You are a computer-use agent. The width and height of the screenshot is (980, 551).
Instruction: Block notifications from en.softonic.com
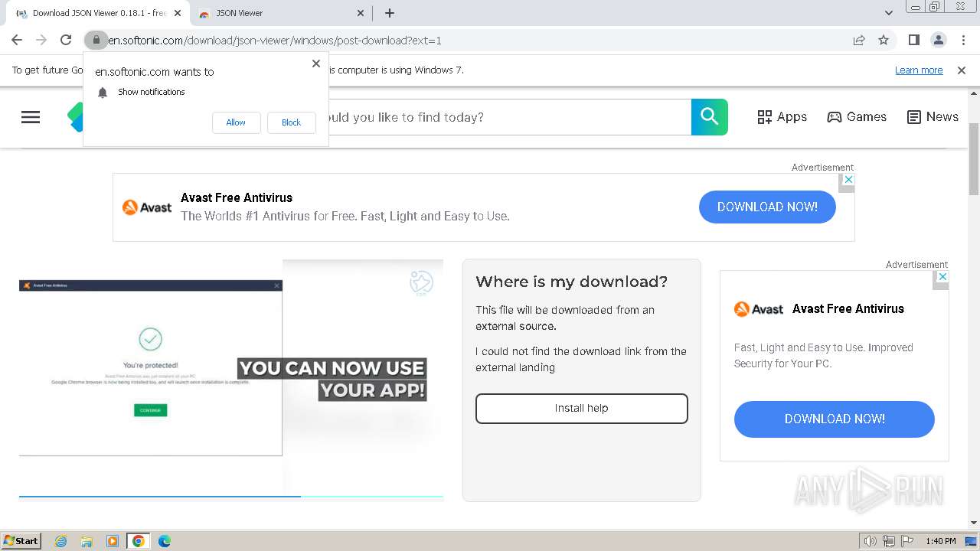click(x=291, y=122)
